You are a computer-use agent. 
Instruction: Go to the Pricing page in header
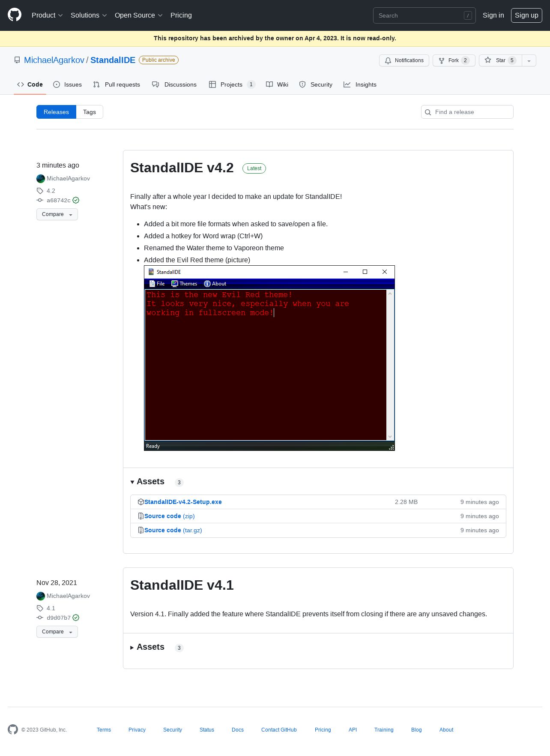coord(181,15)
